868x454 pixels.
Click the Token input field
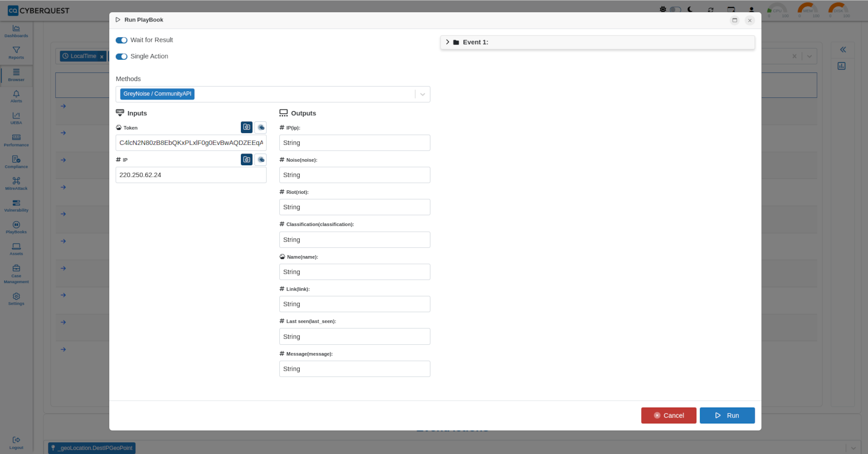coord(191,143)
